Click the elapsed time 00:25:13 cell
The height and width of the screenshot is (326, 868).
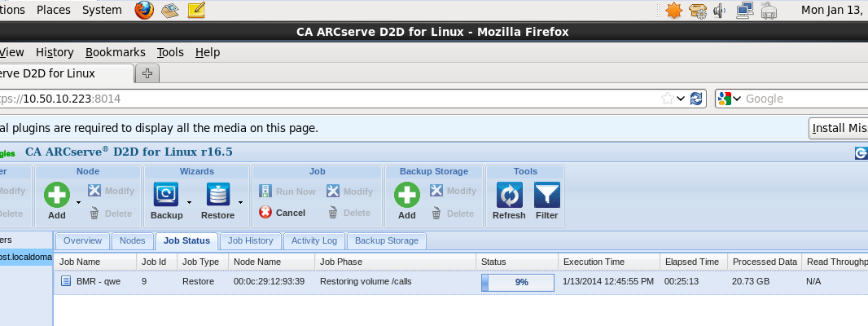pos(682,282)
